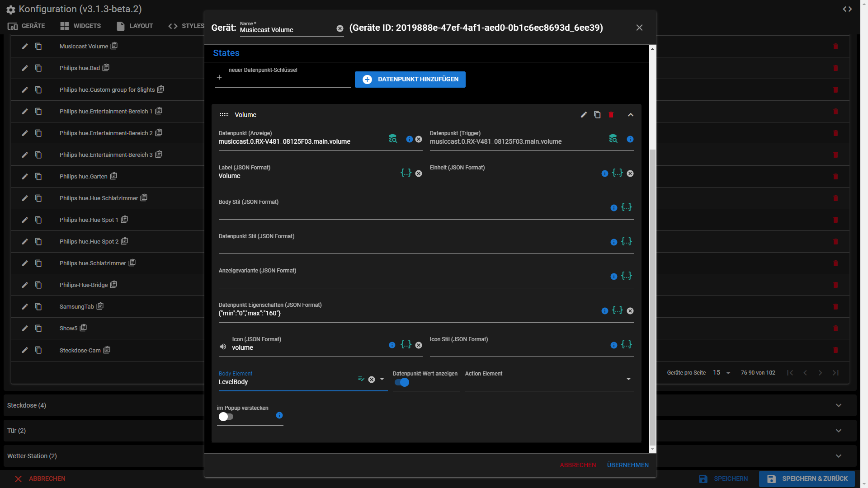Open the Body Element LevelBody dropdown
Screen dimensions: 868x488
[x=382, y=379]
